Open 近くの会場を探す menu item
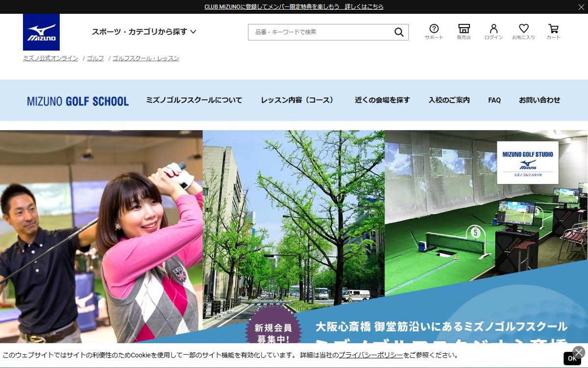 coord(382,100)
